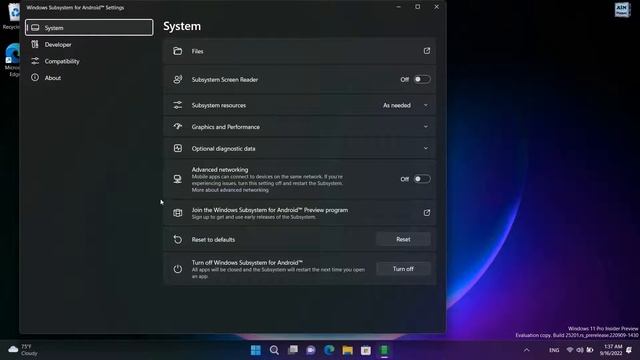Open clock and date in taskbar

click(x=611, y=350)
